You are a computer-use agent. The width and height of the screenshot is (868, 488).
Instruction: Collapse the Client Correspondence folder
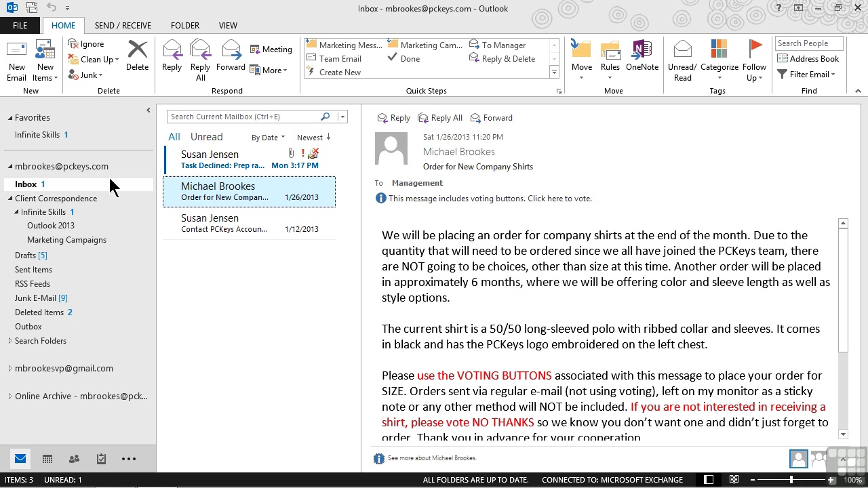pyautogui.click(x=10, y=199)
